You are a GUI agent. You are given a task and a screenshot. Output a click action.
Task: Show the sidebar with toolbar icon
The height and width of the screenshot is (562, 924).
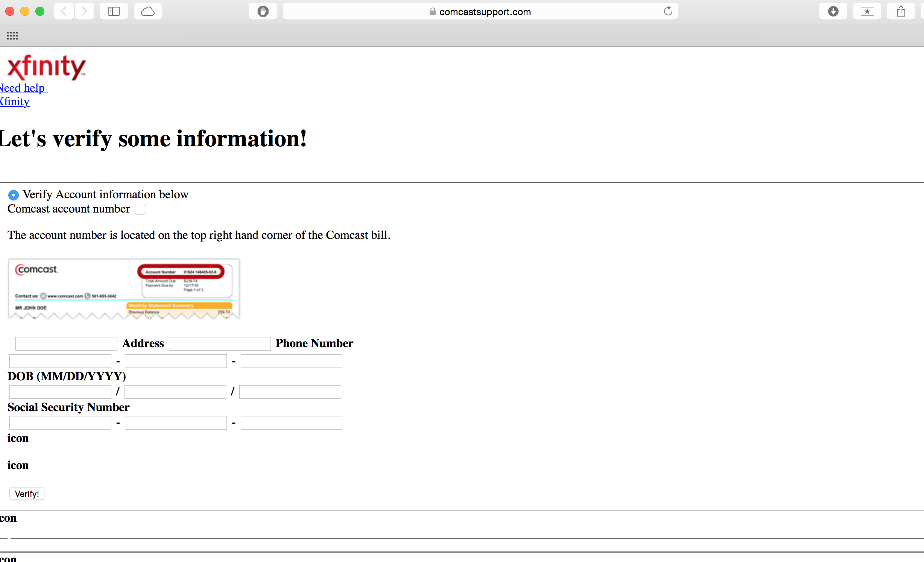tap(114, 11)
